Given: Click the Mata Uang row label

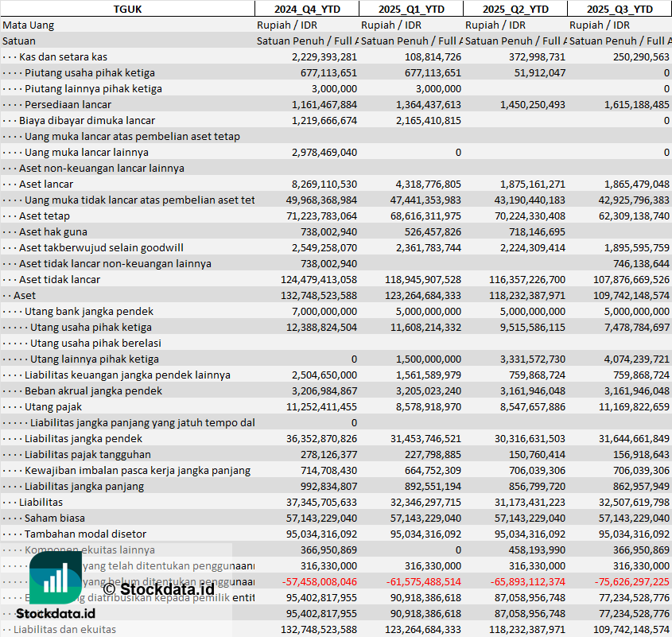Looking at the screenshot, I should coord(29,25).
